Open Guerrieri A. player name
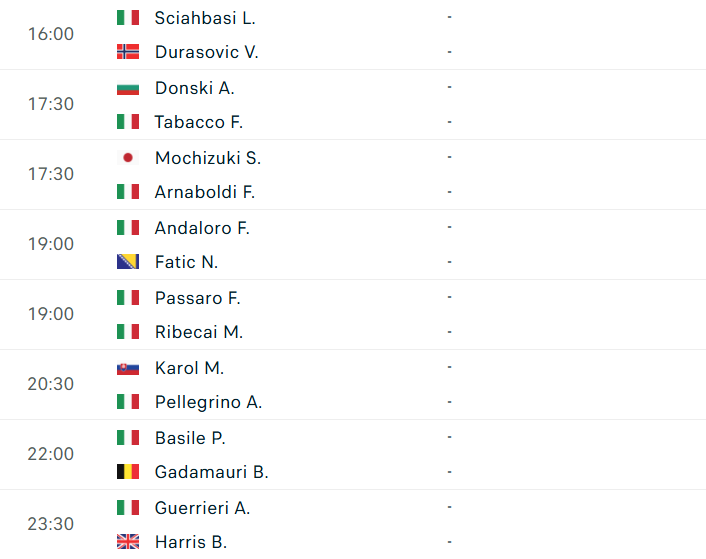This screenshot has width=706, height=559. (202, 508)
